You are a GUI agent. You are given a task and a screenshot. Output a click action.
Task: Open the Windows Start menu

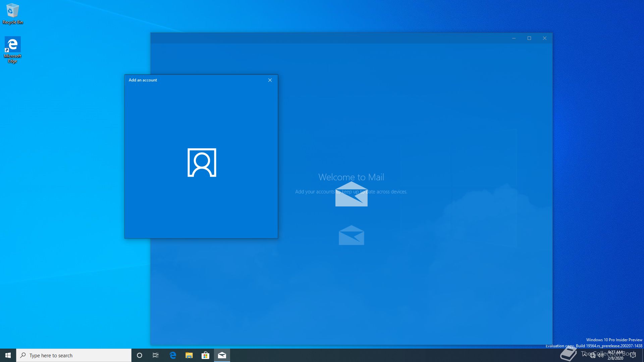[x=8, y=355]
